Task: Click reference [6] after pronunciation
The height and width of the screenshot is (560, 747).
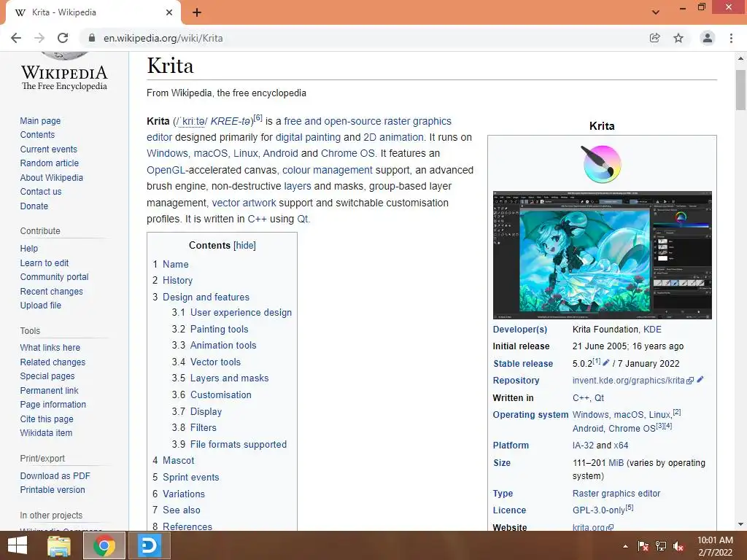Action: click(x=258, y=117)
